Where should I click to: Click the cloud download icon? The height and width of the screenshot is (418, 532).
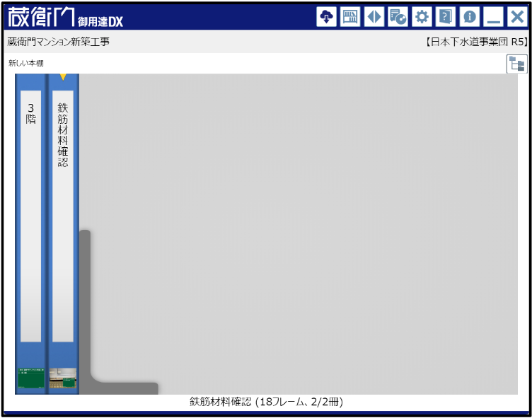point(326,17)
